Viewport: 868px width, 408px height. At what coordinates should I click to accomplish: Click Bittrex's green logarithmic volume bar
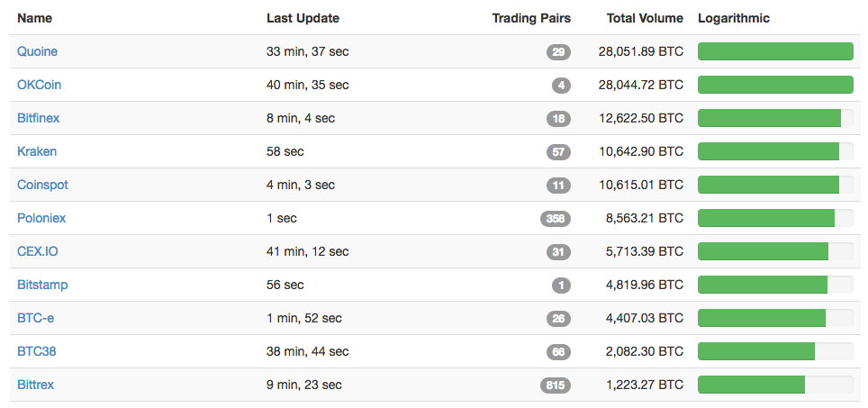tap(751, 385)
